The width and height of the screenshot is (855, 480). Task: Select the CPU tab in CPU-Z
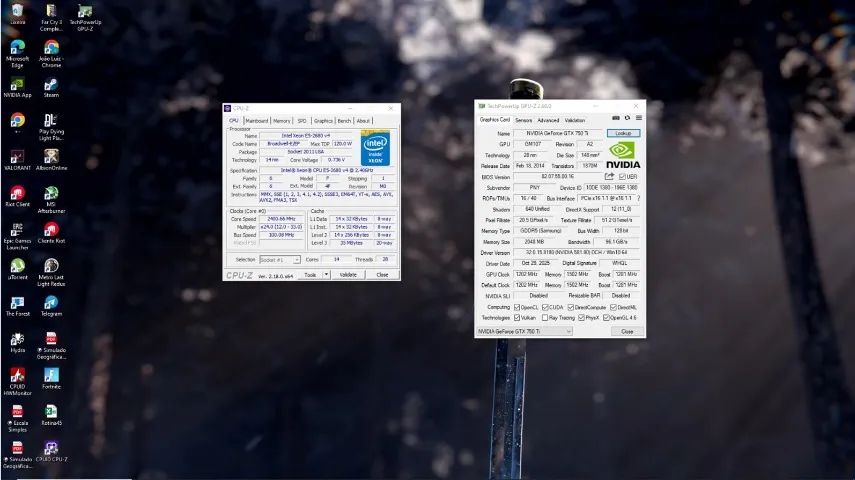(233, 121)
